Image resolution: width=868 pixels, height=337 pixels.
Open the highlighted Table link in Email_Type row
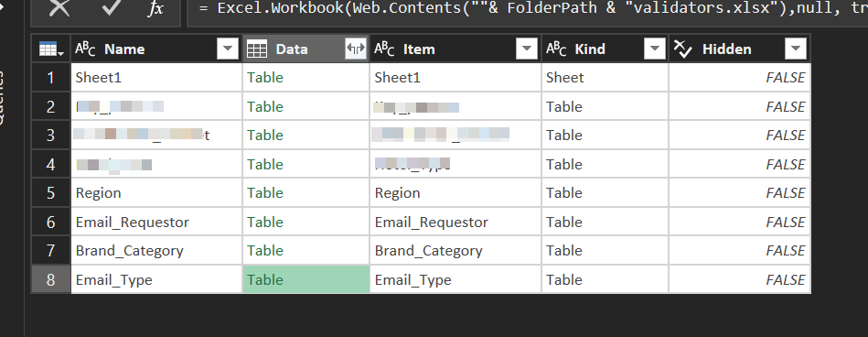(x=265, y=280)
